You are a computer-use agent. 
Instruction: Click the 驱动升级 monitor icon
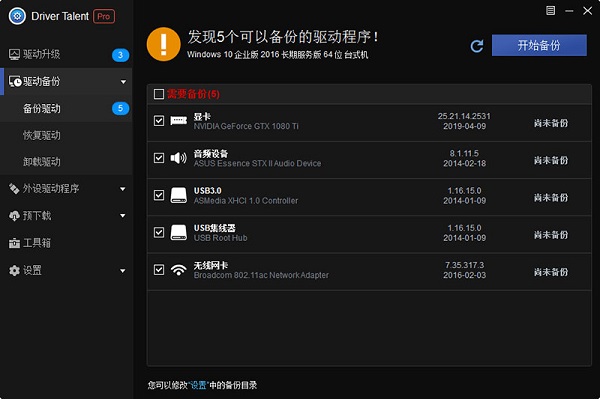(14, 55)
